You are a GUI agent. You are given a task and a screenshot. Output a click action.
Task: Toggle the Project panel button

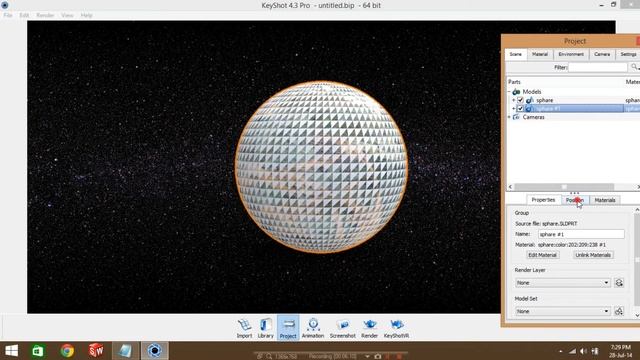click(x=288, y=328)
